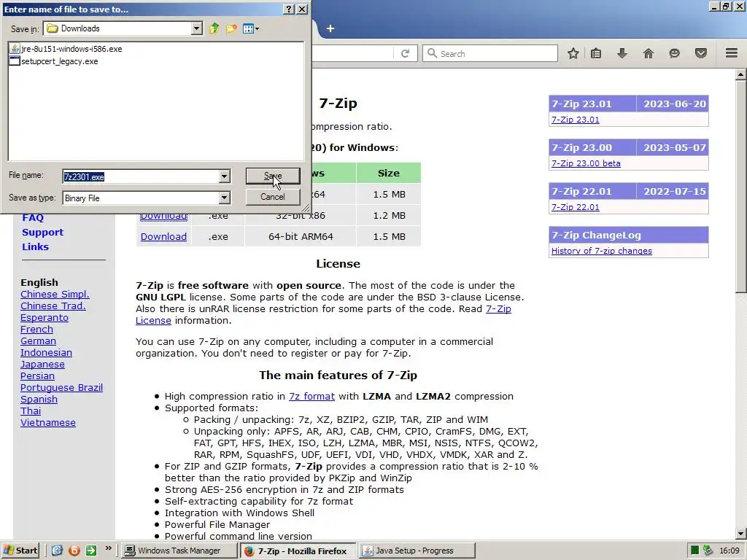This screenshot has width=747, height=560.
Task: Create new folder in save dialog
Action: click(231, 28)
